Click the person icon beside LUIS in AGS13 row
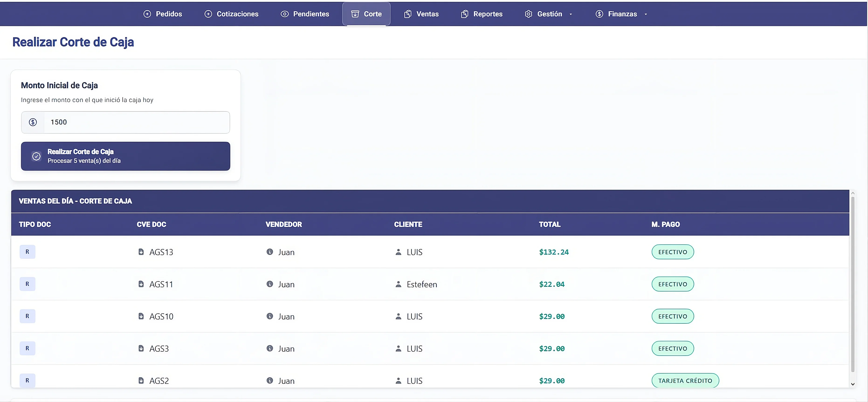The image size is (868, 402). coord(398,252)
